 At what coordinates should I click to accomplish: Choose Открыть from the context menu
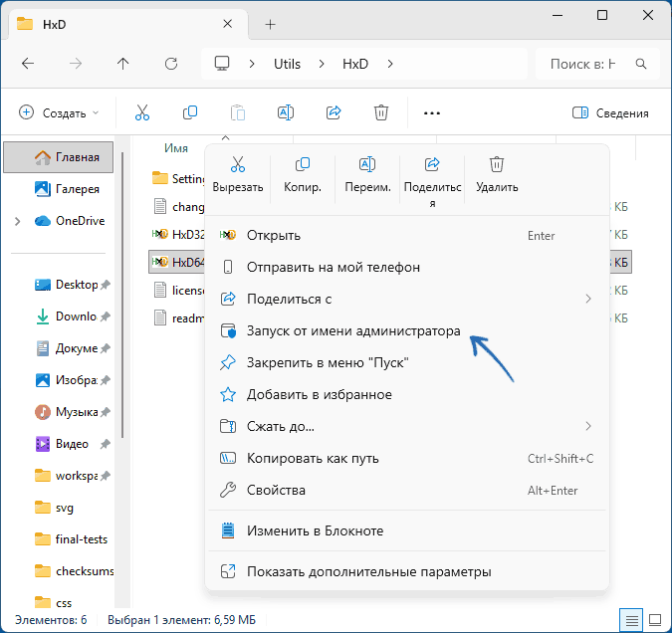coord(407,235)
